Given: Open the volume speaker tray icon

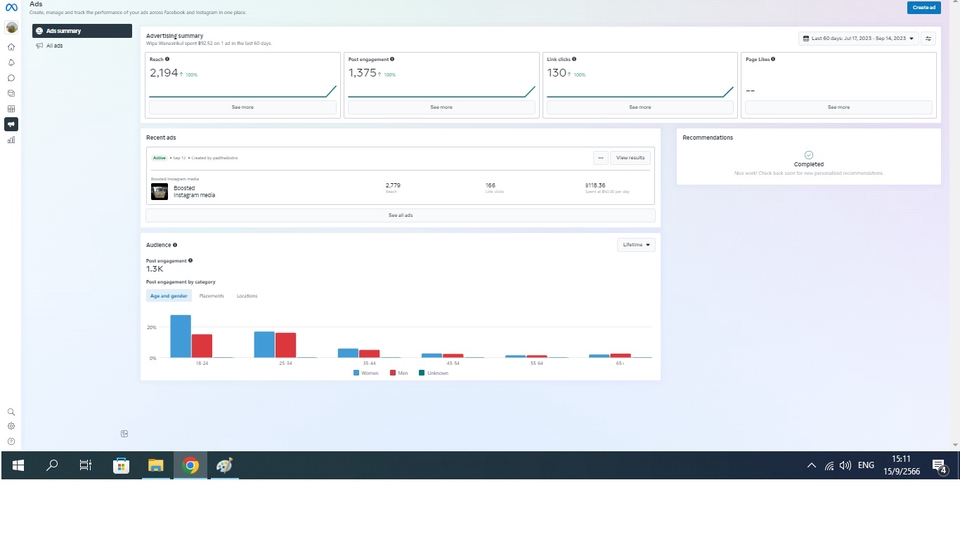Looking at the screenshot, I should [x=846, y=466].
